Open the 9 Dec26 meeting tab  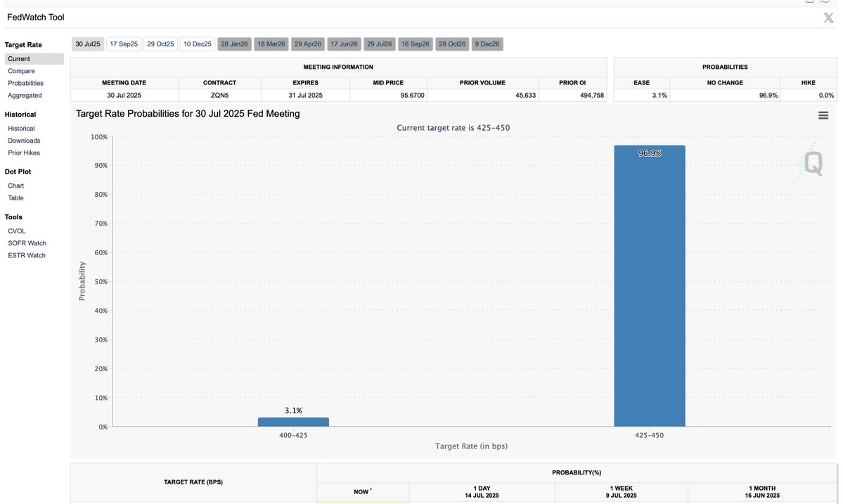pos(487,44)
